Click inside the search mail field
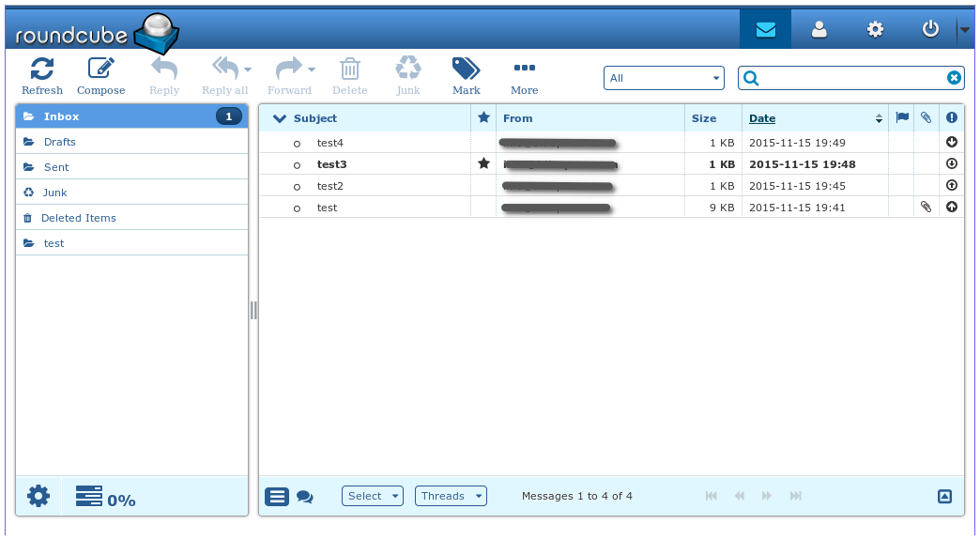Viewport: 980px width, 540px height. (x=851, y=78)
